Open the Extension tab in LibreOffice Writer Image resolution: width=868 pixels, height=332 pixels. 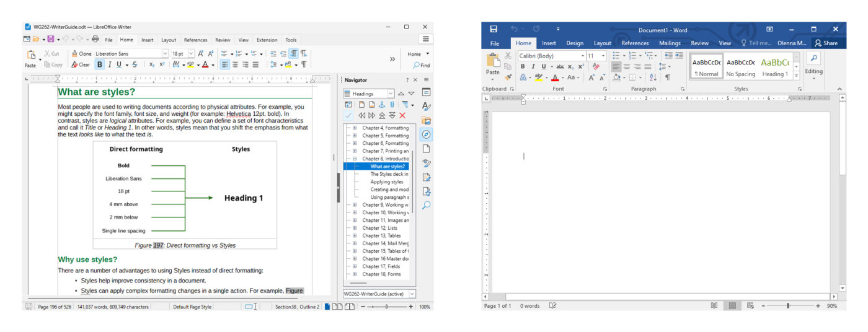coord(267,40)
